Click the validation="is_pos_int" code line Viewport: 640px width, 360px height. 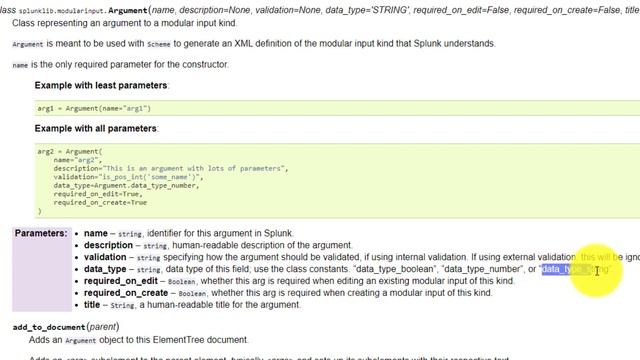point(128,177)
